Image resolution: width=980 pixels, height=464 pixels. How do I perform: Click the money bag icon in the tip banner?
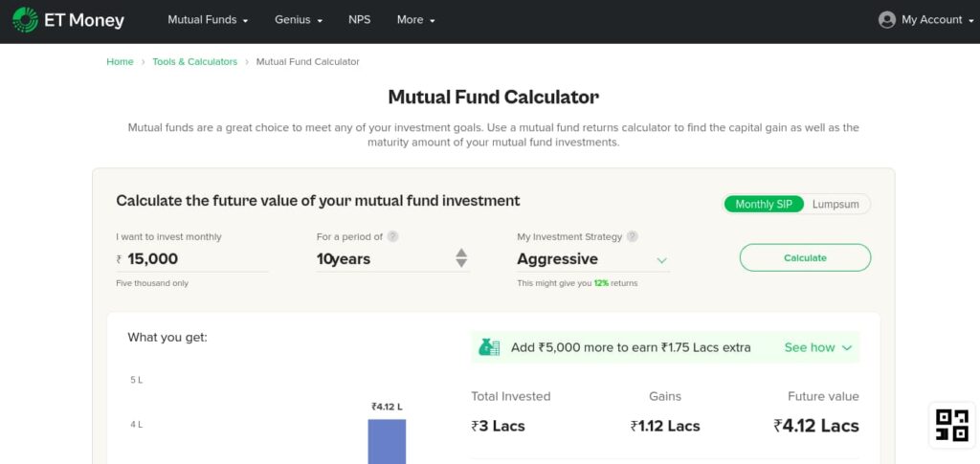(x=489, y=347)
